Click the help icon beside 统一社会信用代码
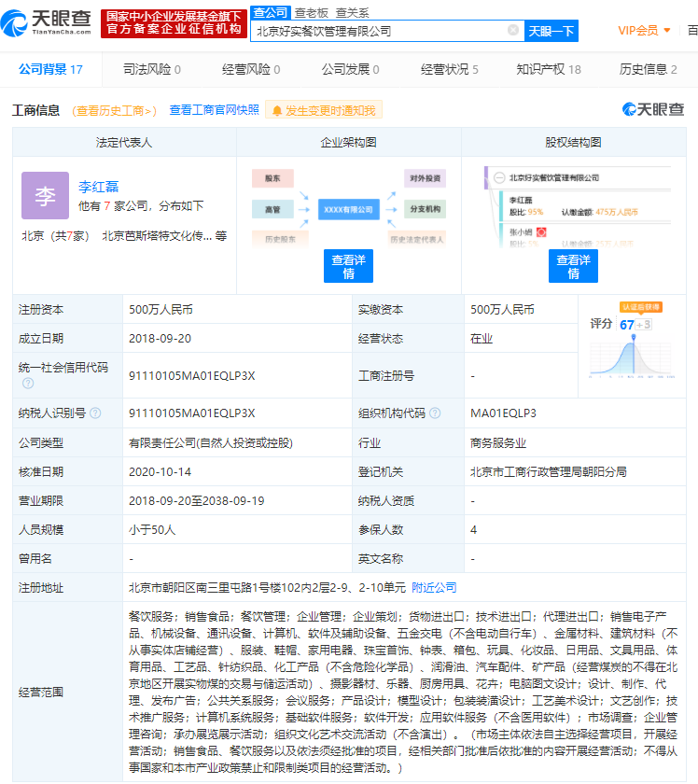The width and height of the screenshot is (698, 784). click(x=28, y=383)
